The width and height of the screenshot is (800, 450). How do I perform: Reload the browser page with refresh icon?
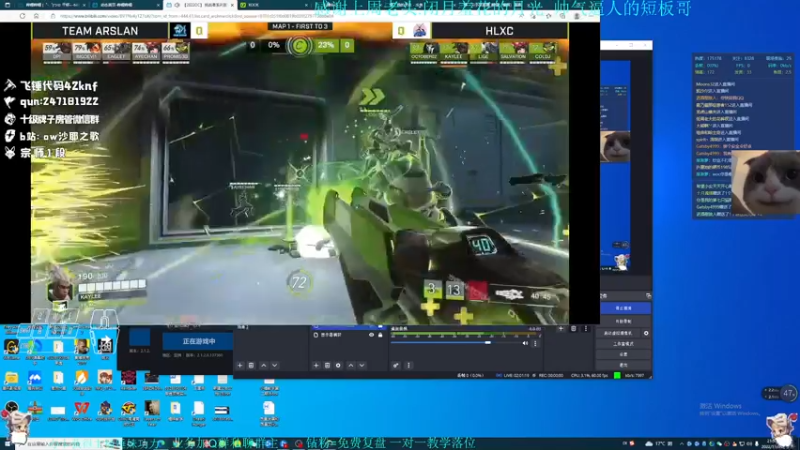pos(22,16)
